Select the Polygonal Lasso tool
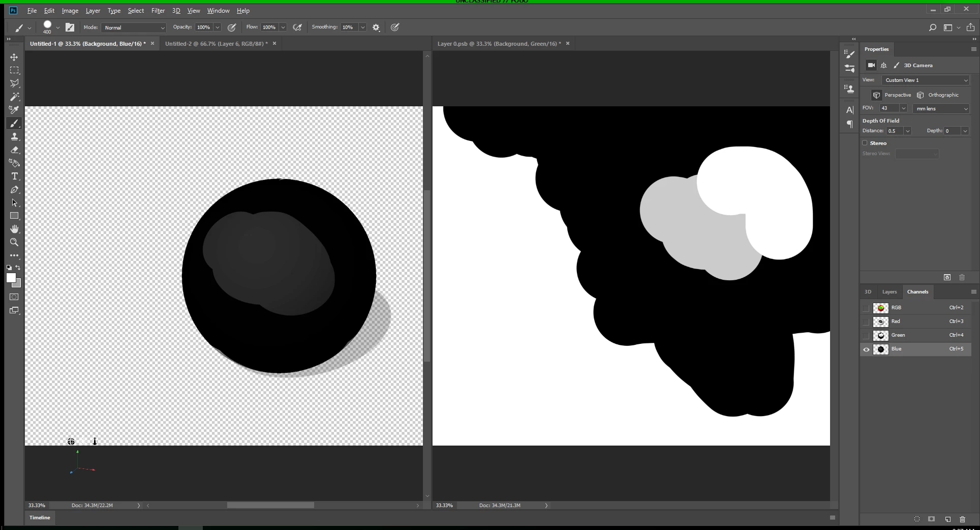 click(x=14, y=83)
